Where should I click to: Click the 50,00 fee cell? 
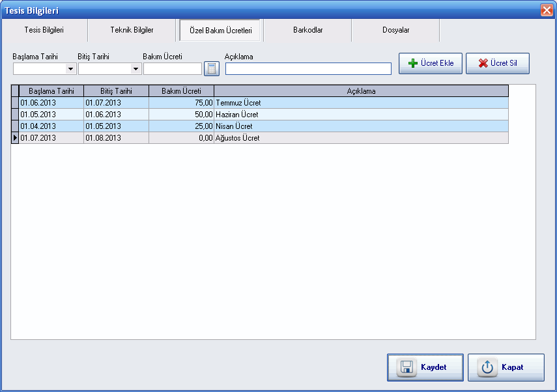pyautogui.click(x=181, y=115)
